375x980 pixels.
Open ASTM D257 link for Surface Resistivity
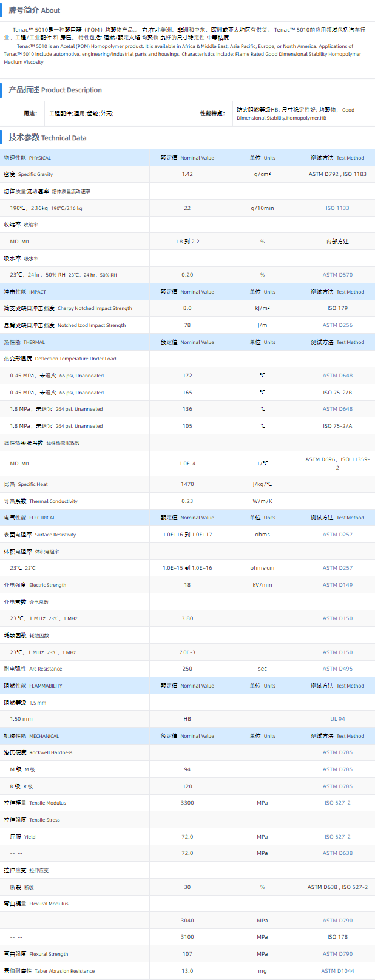337,535
